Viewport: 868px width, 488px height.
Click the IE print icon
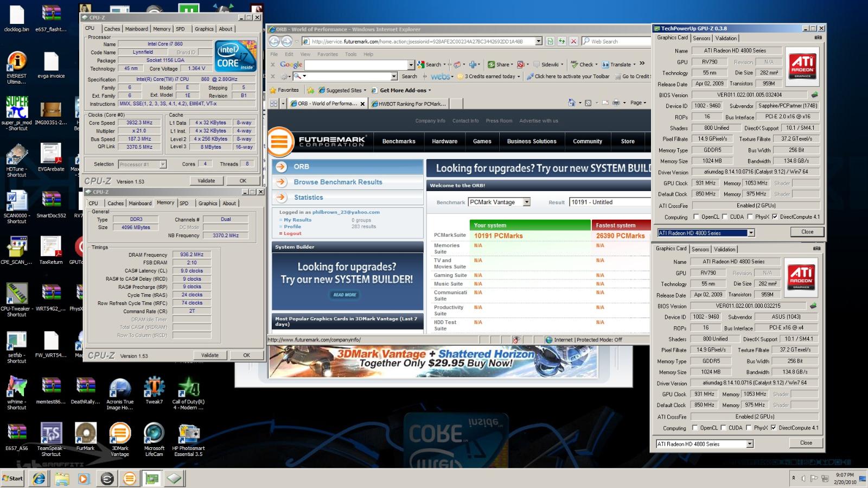(616, 103)
